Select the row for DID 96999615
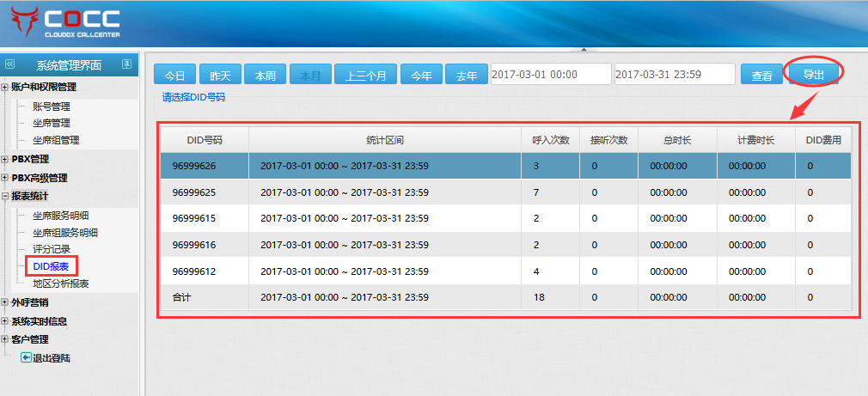868x396 pixels. [505, 218]
